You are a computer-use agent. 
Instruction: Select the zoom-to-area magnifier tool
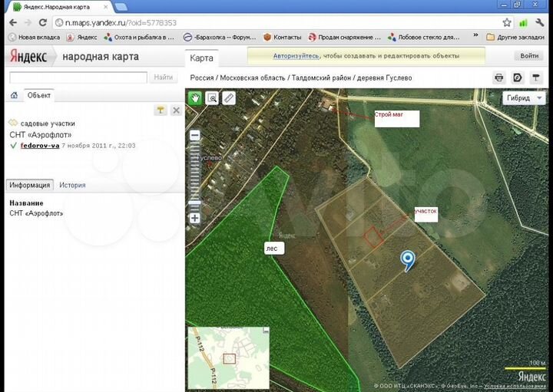coord(212,98)
